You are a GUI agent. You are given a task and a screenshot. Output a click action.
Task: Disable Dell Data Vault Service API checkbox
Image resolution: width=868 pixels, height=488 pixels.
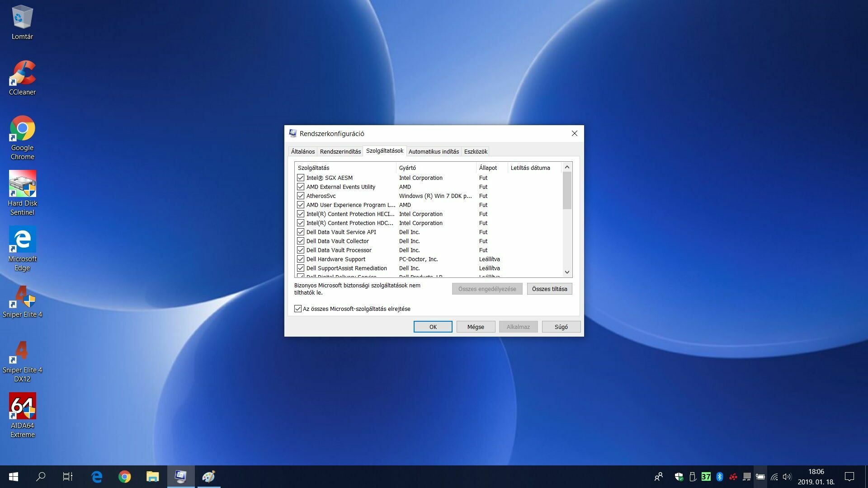pos(301,232)
